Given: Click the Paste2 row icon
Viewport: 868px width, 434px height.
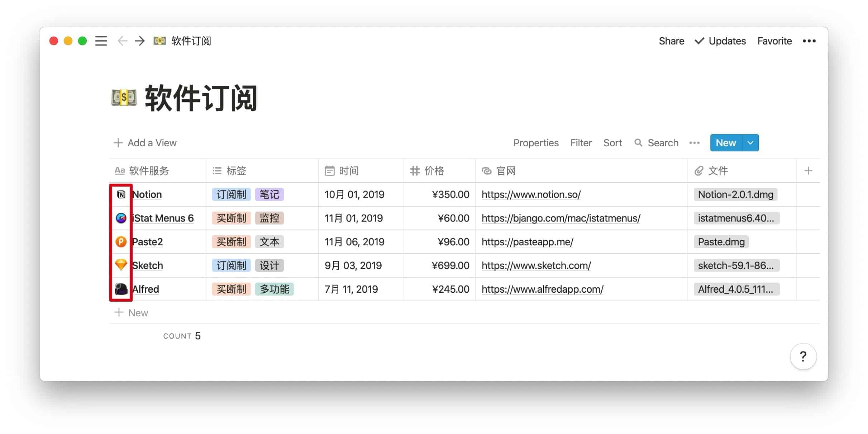Looking at the screenshot, I should pyautogui.click(x=121, y=242).
